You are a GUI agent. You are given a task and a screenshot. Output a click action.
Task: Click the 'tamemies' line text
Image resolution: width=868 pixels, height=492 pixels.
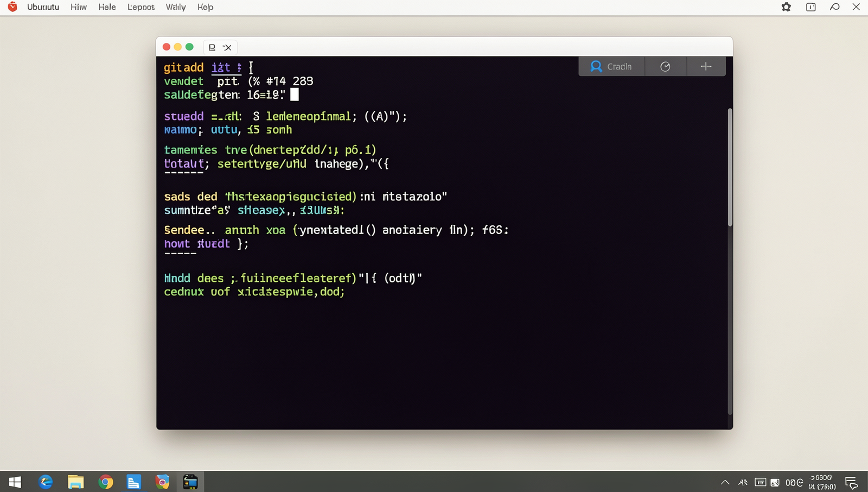pos(270,150)
